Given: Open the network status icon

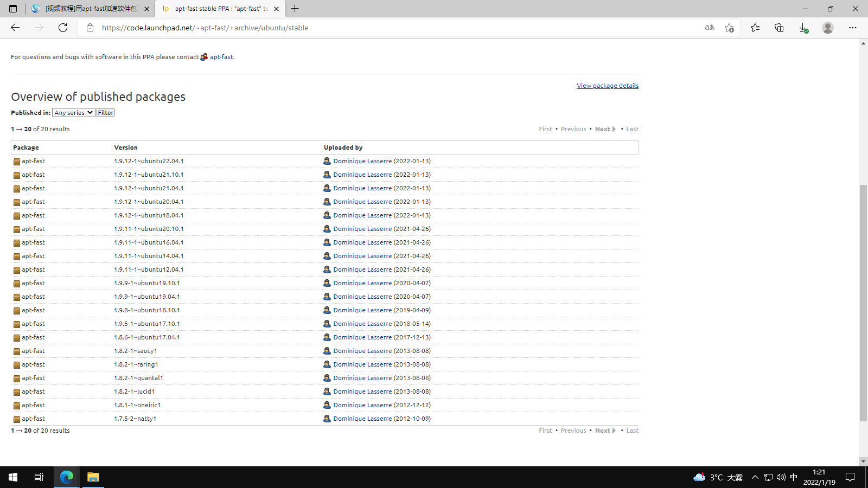Looking at the screenshot, I should click(768, 477).
